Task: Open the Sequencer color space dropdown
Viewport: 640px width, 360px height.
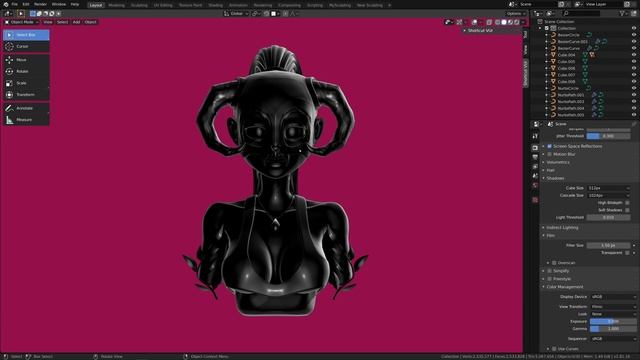Action: click(x=613, y=339)
